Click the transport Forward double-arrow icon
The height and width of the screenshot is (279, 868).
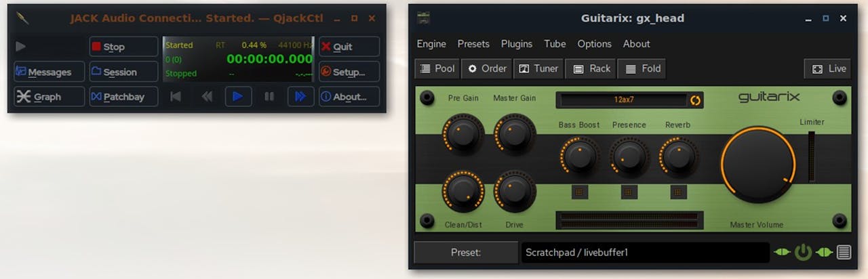pyautogui.click(x=300, y=97)
